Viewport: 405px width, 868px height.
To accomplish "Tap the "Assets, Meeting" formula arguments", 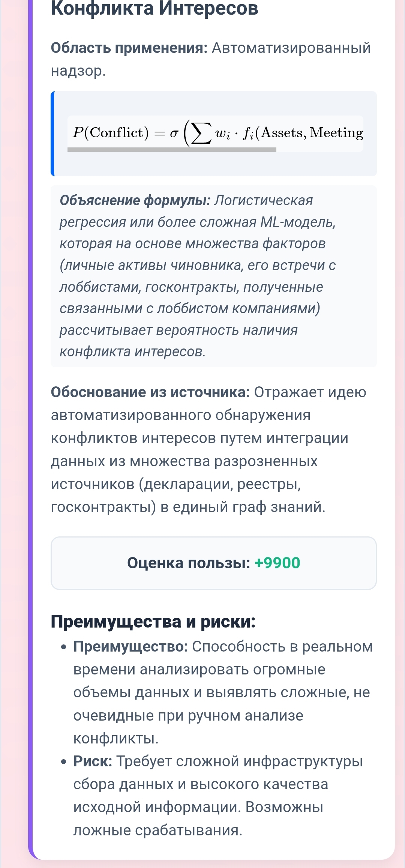I will point(312,133).
